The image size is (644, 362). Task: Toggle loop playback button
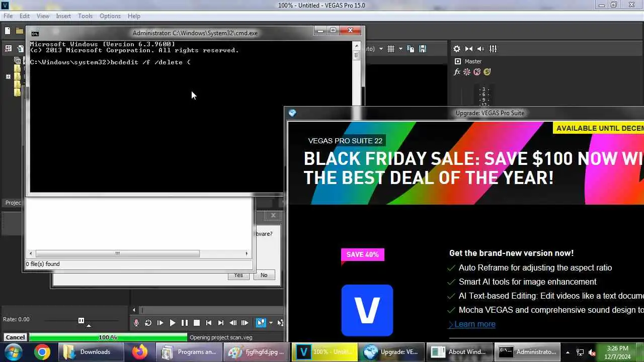click(x=148, y=323)
